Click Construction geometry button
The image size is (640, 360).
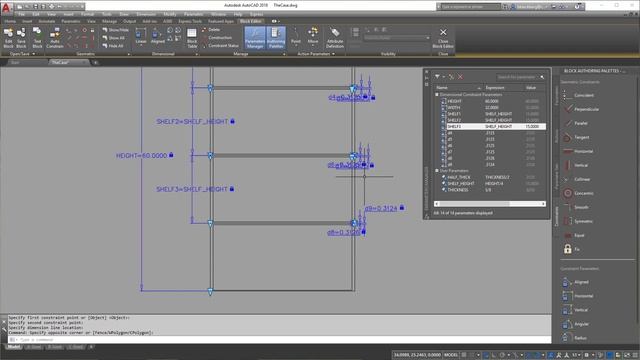tap(217, 38)
